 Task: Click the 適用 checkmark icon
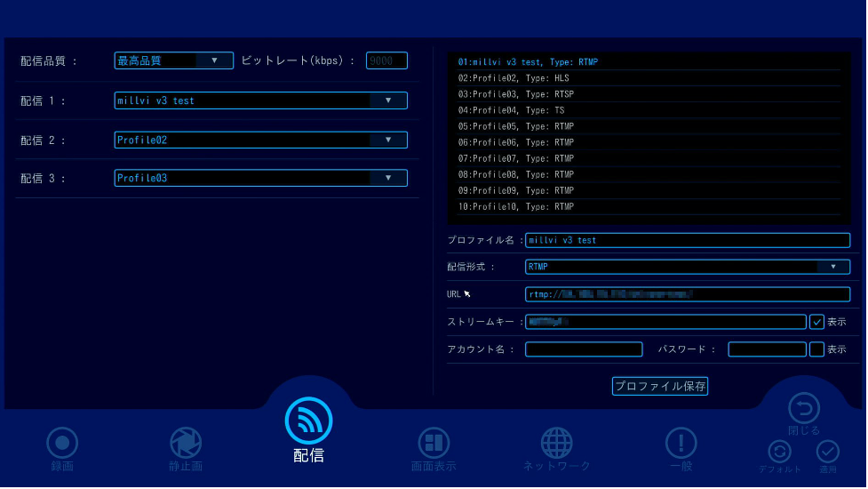pyautogui.click(x=828, y=452)
